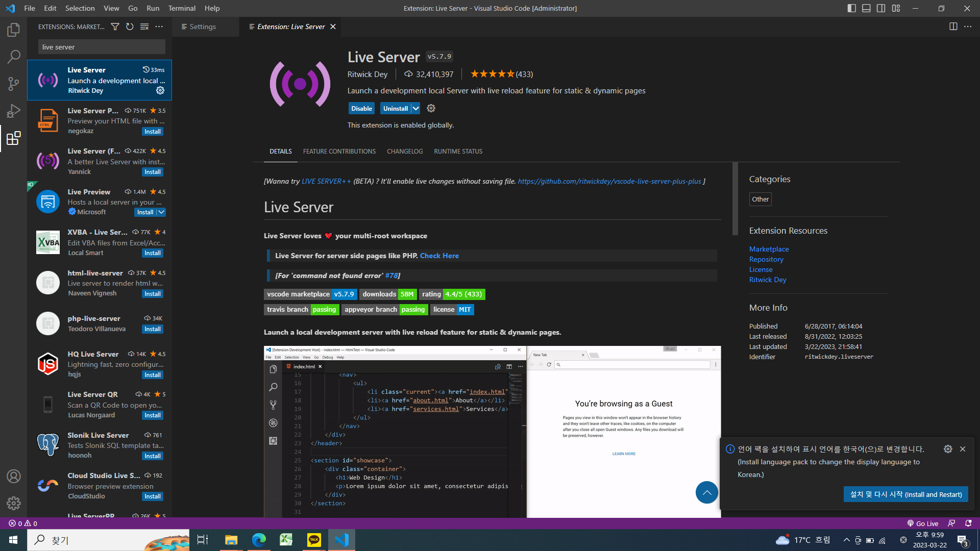Open Task View on taskbar
980x551 pixels.
coord(203,540)
